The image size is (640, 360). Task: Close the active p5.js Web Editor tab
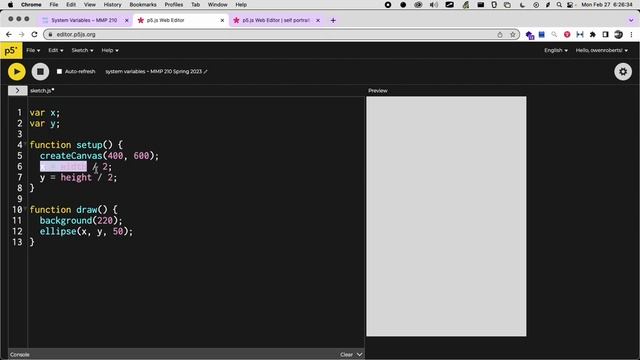(x=222, y=20)
